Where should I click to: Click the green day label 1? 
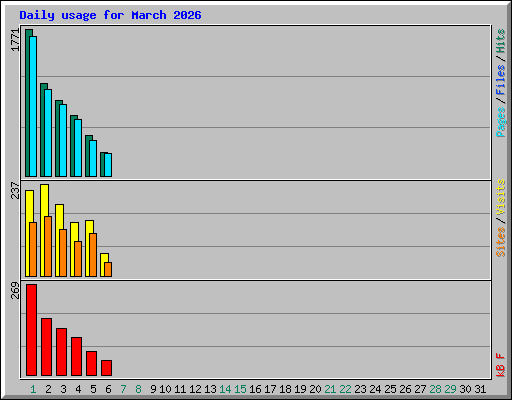coord(33,389)
